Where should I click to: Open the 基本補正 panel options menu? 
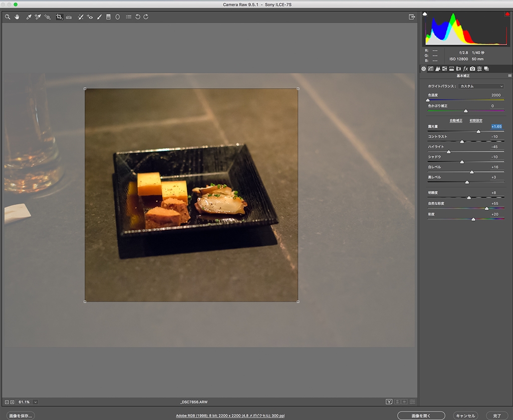(x=509, y=76)
